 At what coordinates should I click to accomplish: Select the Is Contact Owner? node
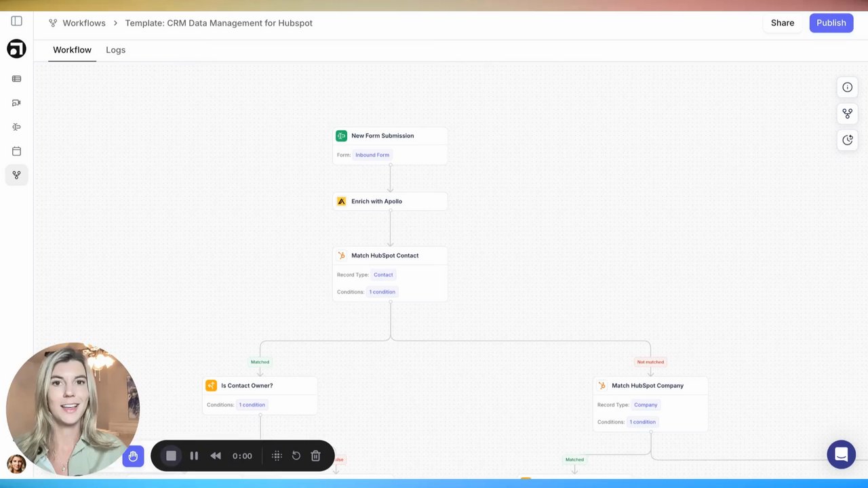[x=260, y=395]
